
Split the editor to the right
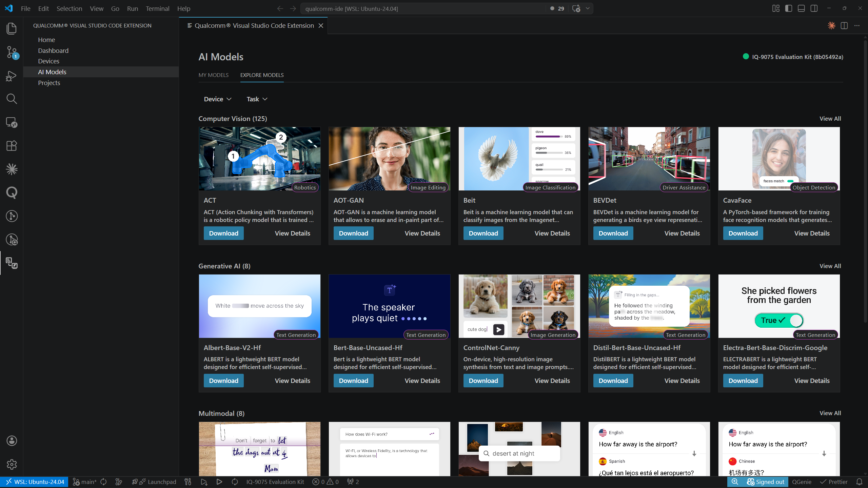[844, 25]
